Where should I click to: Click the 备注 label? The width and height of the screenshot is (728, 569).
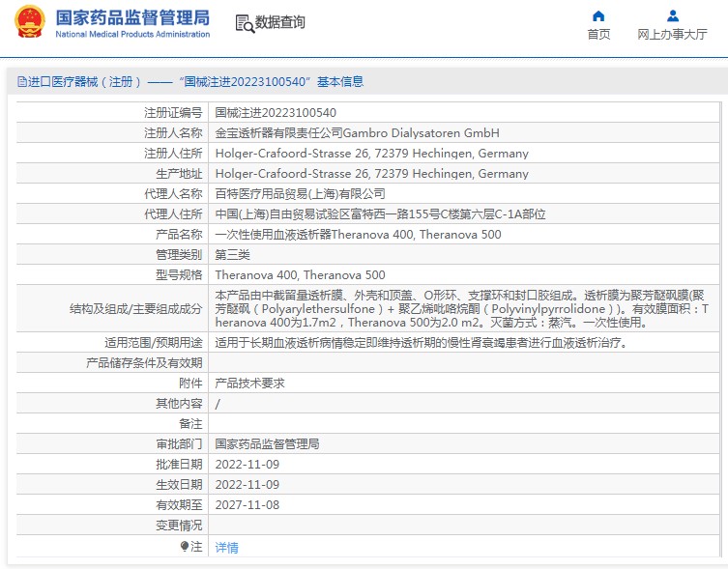[x=190, y=424]
